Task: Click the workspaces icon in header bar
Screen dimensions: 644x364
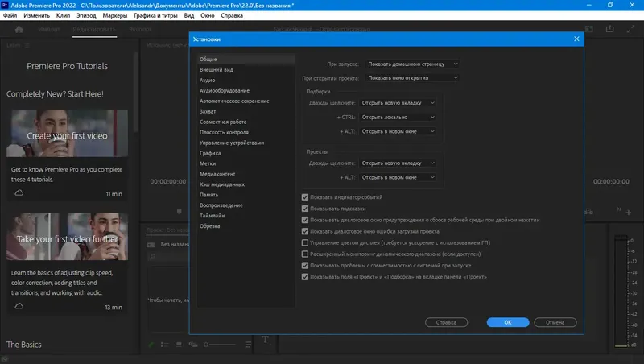Action: pyautogui.click(x=589, y=29)
